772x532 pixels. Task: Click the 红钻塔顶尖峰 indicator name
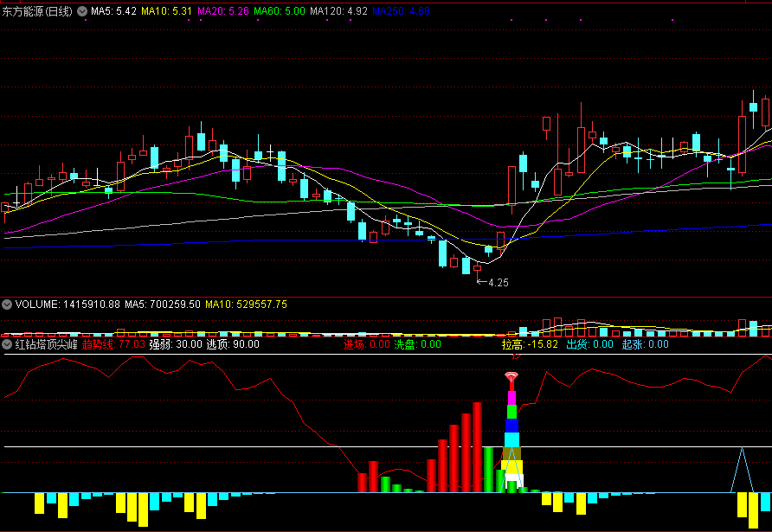click(x=46, y=344)
